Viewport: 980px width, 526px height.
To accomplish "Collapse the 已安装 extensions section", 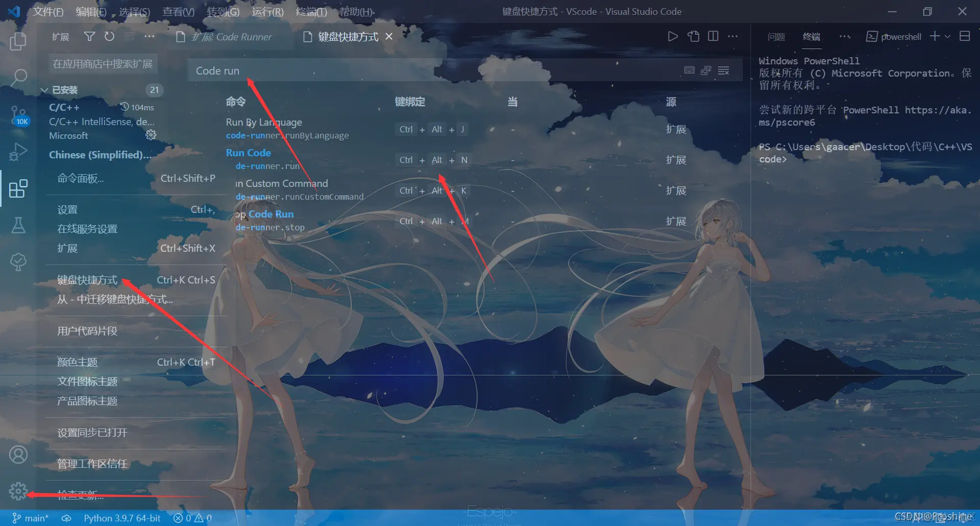I will [x=44, y=90].
